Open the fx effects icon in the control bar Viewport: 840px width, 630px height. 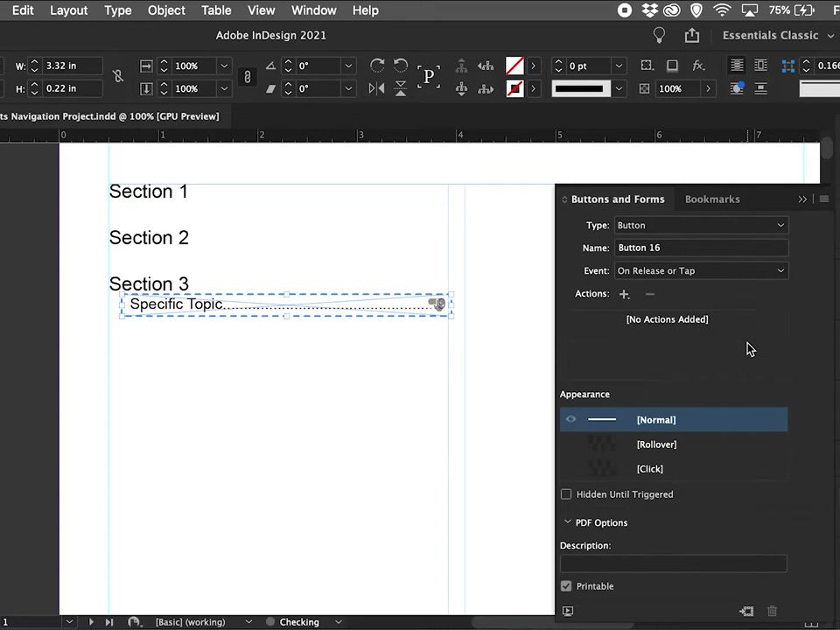(x=698, y=66)
